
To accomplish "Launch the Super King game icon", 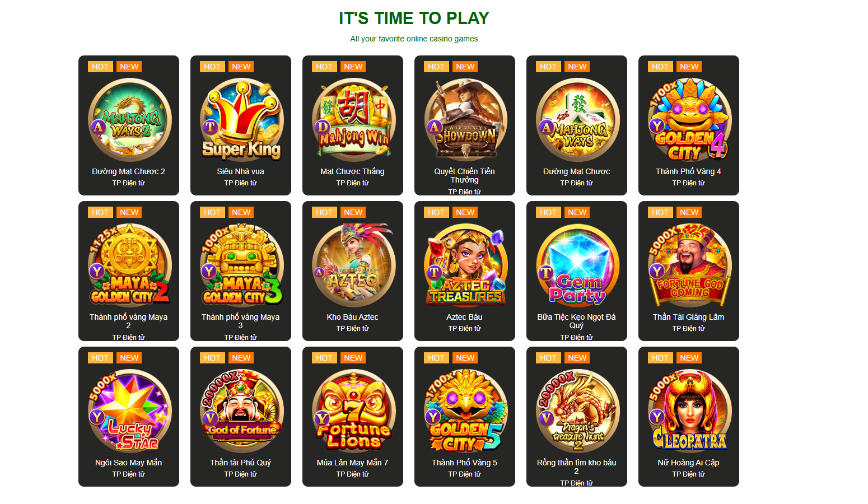I will tap(241, 120).
